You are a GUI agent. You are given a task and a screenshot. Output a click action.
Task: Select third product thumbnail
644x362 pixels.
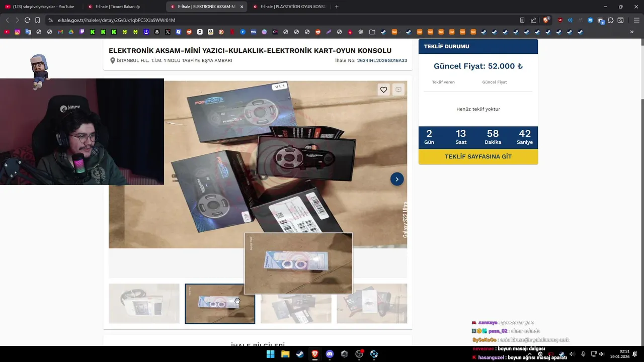296,304
